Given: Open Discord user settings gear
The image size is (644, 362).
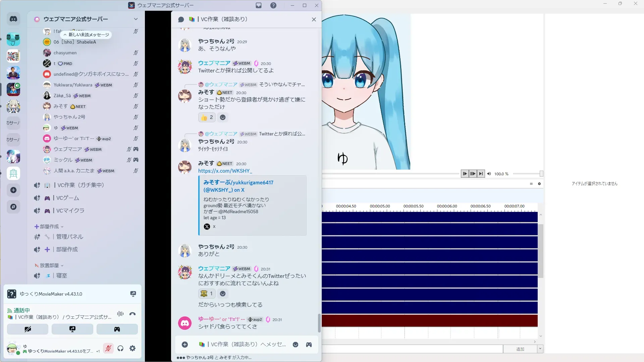Looking at the screenshot, I should [132, 348].
